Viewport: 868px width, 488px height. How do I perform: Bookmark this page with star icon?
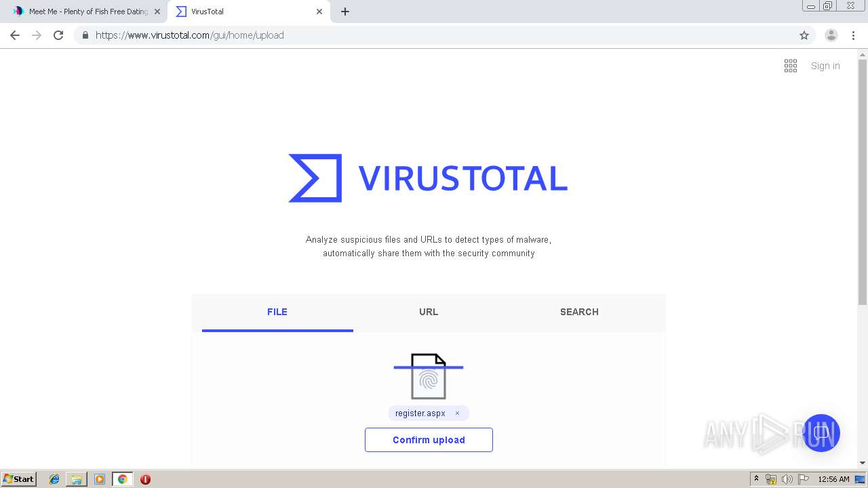click(804, 35)
